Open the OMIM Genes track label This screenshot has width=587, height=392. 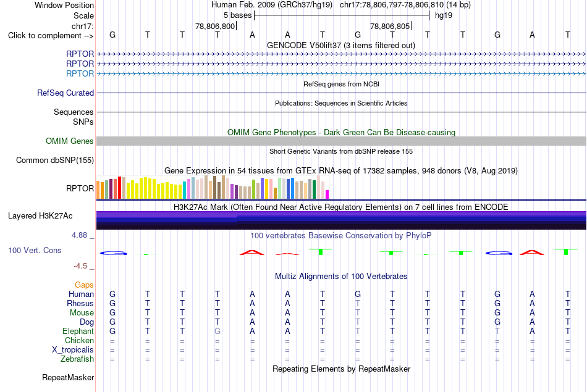pos(70,141)
